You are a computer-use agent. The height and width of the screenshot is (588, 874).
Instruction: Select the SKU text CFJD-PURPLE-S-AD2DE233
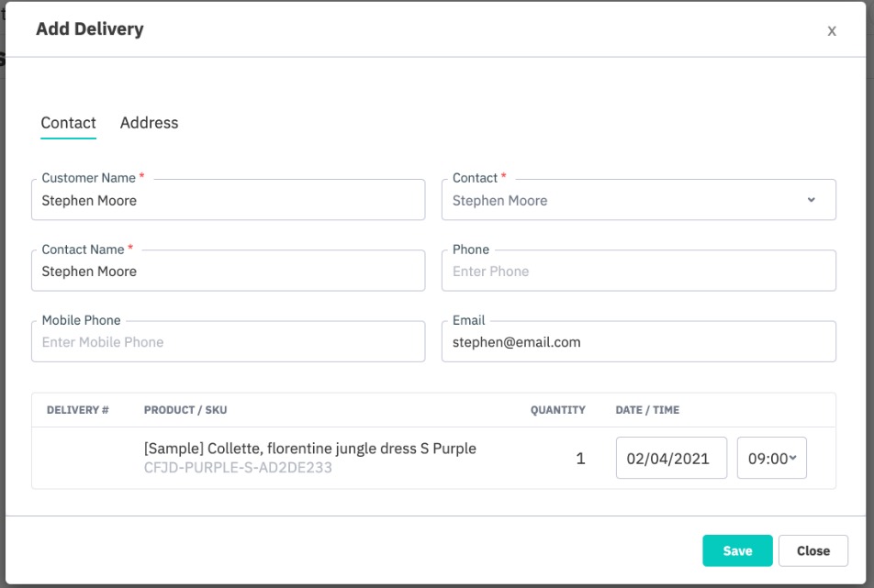[x=238, y=468]
